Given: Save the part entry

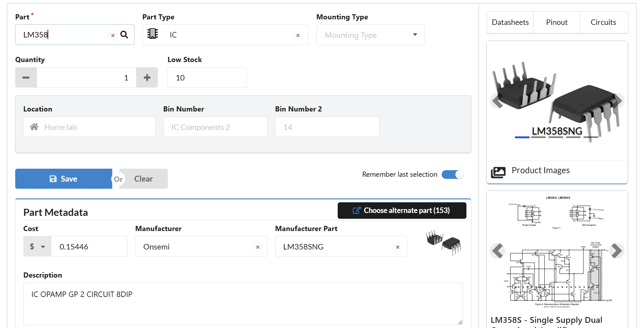Looking at the screenshot, I should coord(64,179).
